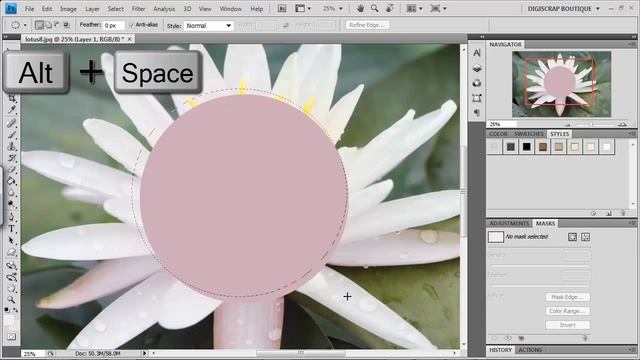The height and width of the screenshot is (360, 640).
Task: Toggle mask visibility eye in Masks panel
Action: click(x=508, y=338)
